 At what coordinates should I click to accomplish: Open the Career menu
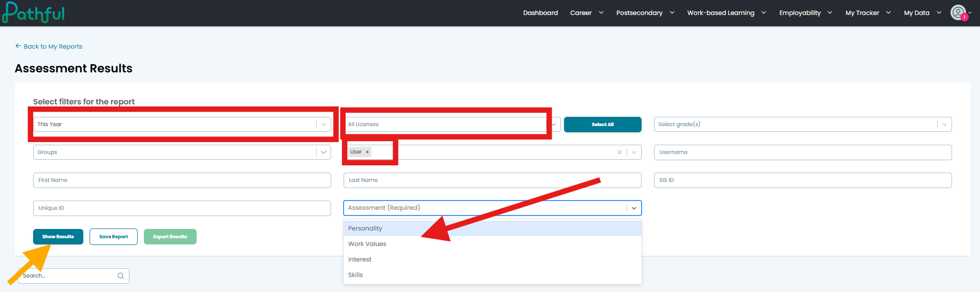[581, 13]
